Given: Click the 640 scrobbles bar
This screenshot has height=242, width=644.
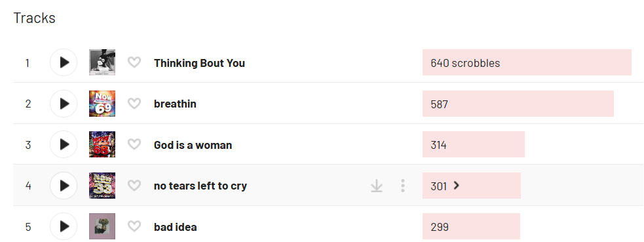Looking at the screenshot, I should [527, 62].
